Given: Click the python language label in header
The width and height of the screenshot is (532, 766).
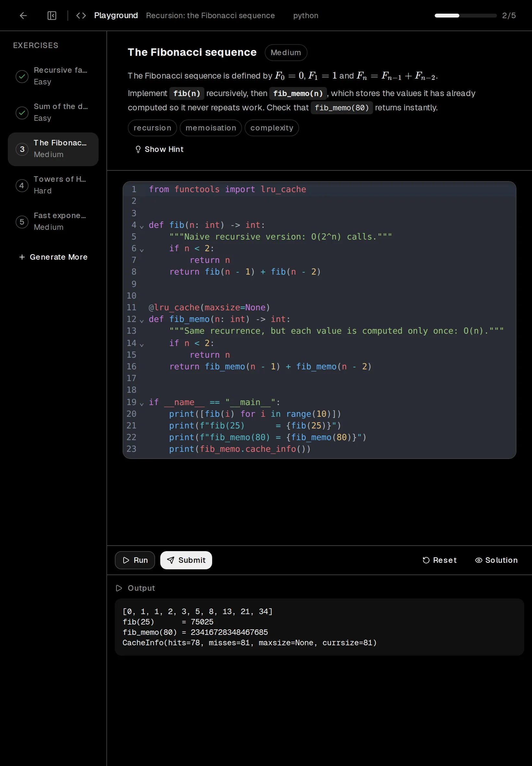Looking at the screenshot, I should pyautogui.click(x=306, y=16).
